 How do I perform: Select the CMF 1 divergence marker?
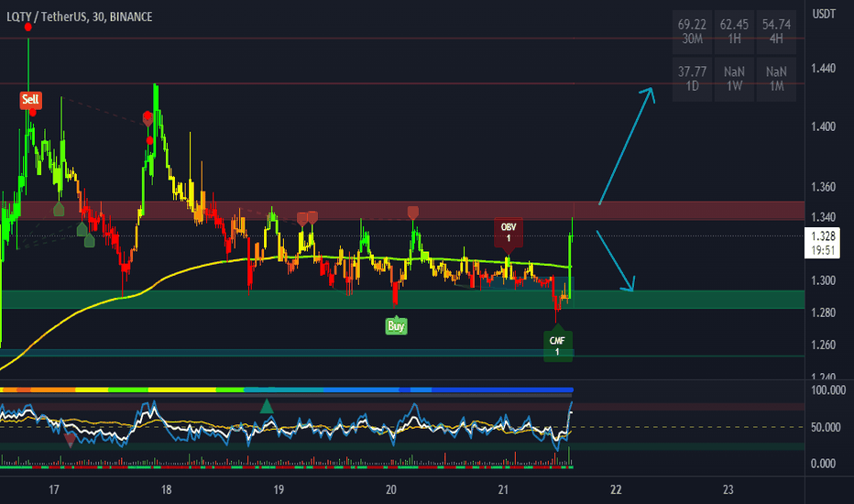pyautogui.click(x=557, y=345)
